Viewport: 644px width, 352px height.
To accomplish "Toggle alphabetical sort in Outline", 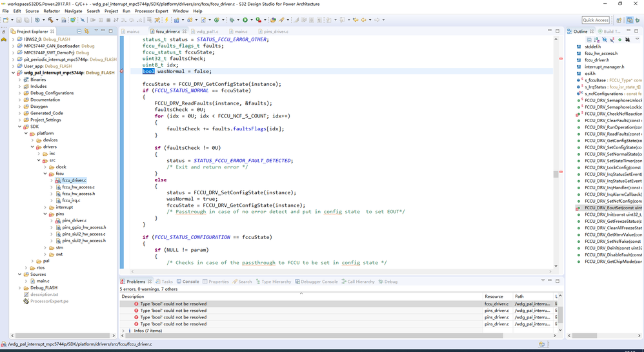I will (x=597, y=40).
